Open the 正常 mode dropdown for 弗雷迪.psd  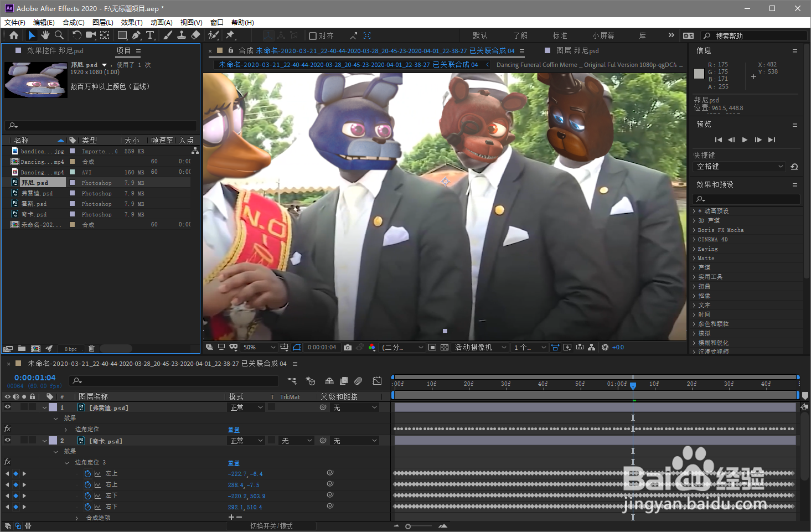(246, 407)
